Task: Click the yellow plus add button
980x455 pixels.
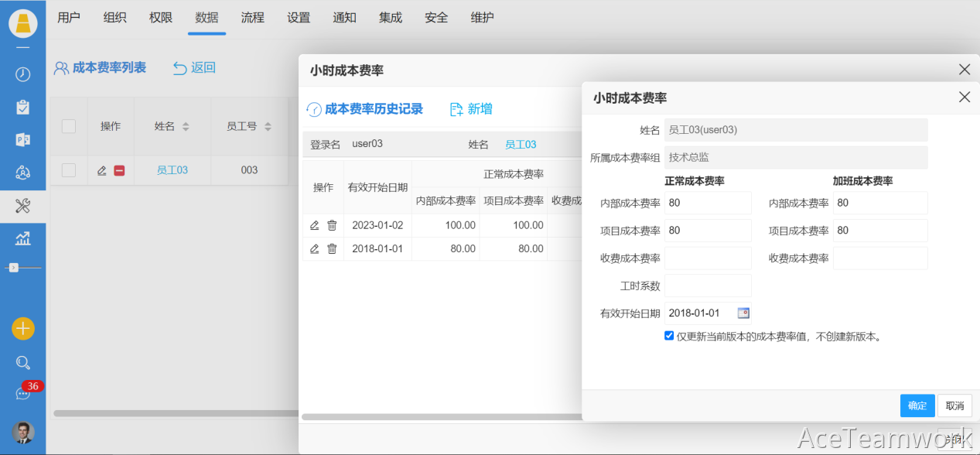Action: [23, 328]
